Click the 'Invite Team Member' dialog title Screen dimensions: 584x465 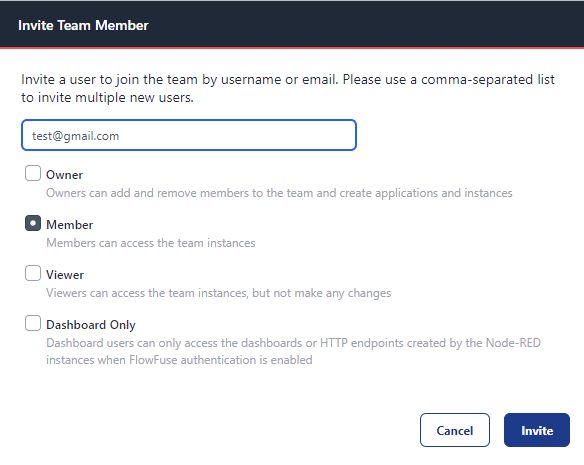tap(83, 25)
